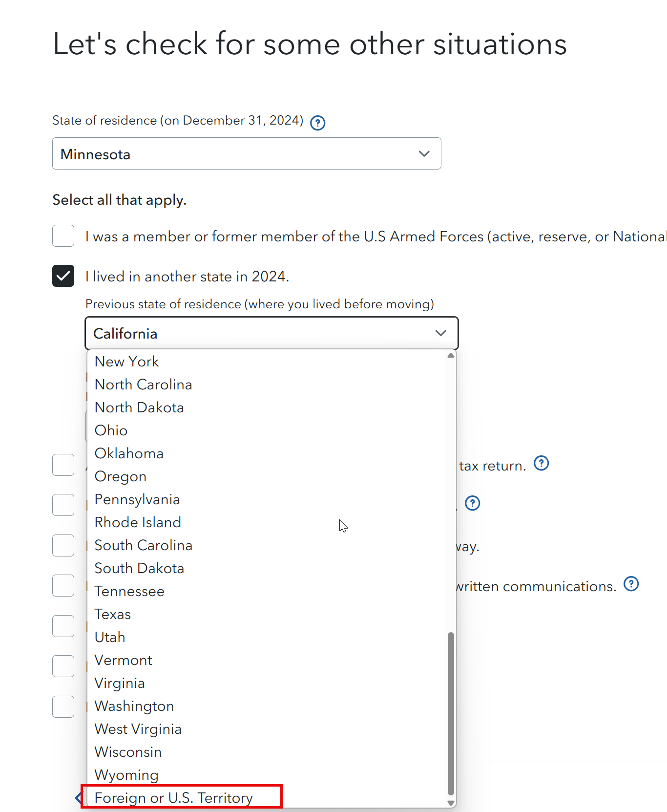Viewport: 667px width, 812px height.
Task: Choose Texas from the state list
Action: click(x=113, y=614)
